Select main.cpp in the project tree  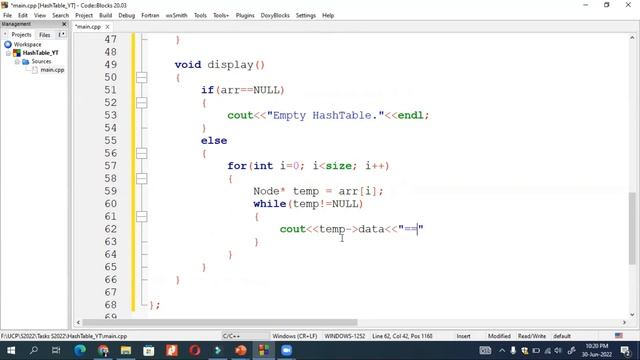click(x=52, y=70)
